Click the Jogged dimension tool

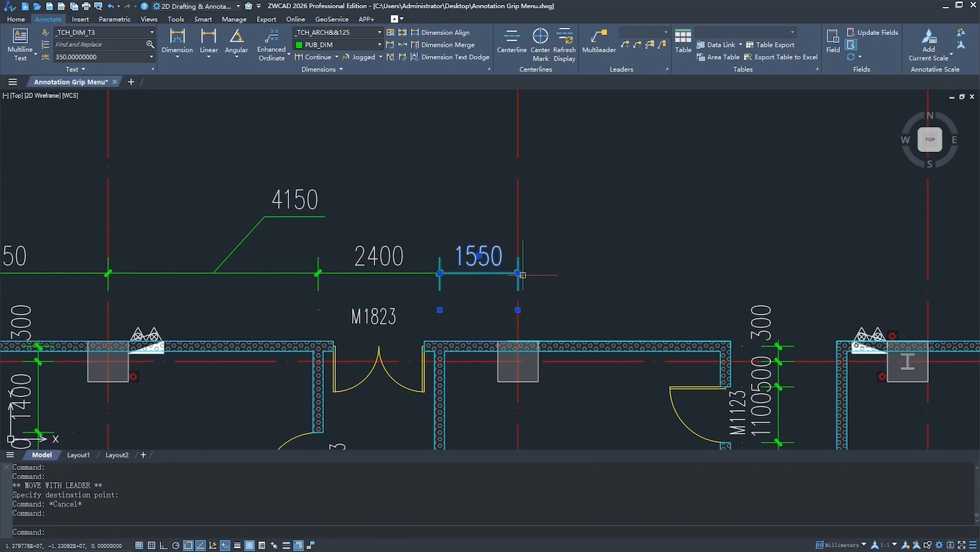click(358, 57)
